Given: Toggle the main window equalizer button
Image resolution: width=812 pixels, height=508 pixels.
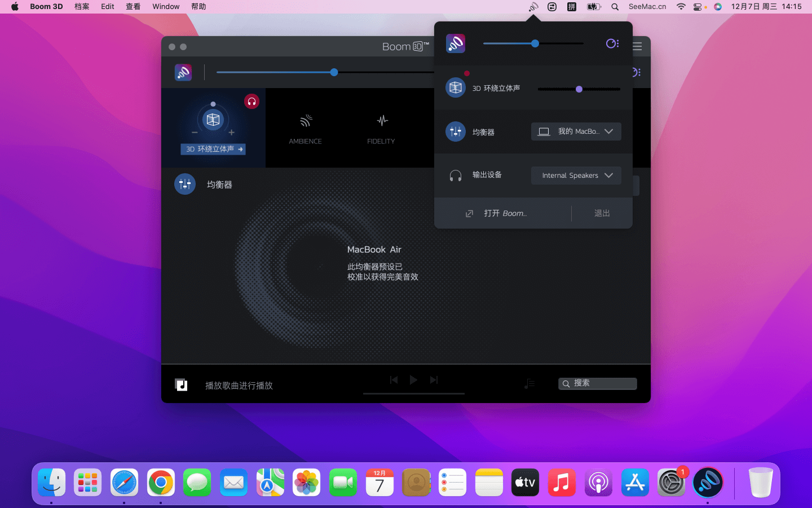Looking at the screenshot, I should (x=185, y=184).
